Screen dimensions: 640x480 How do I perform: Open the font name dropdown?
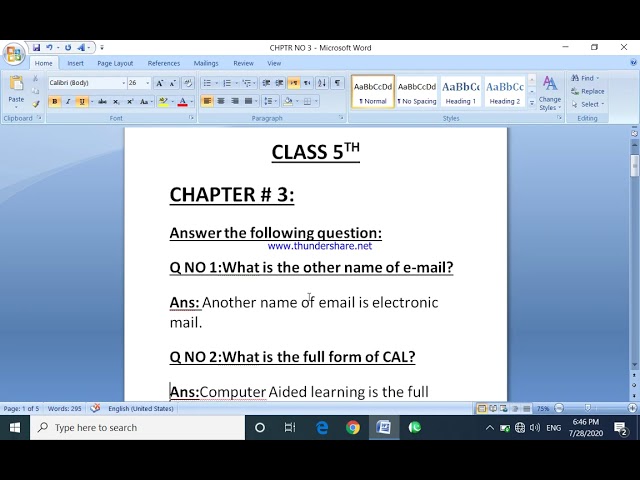(123, 83)
